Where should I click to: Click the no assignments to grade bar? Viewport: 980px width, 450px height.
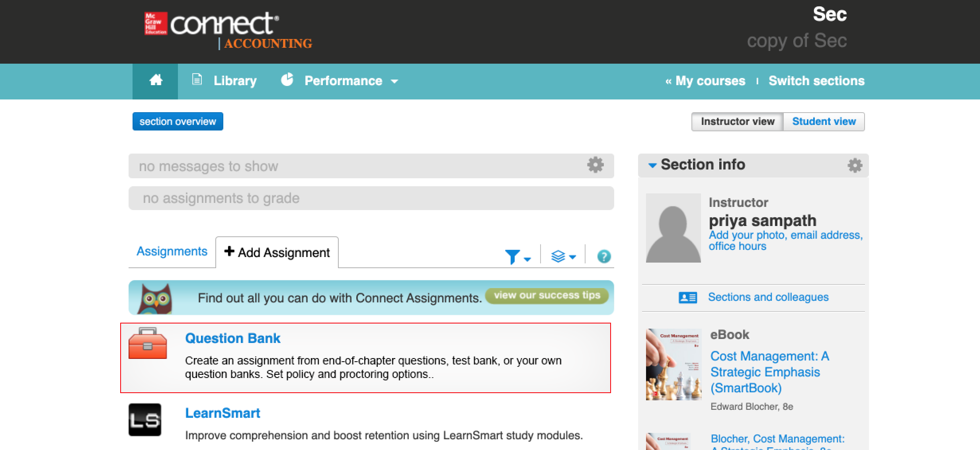click(371, 198)
